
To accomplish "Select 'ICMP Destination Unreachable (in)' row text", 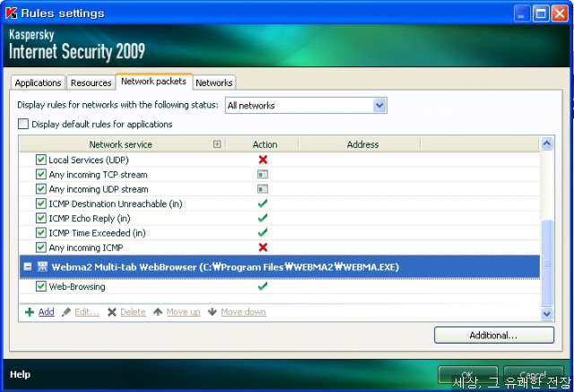I will (x=116, y=204).
